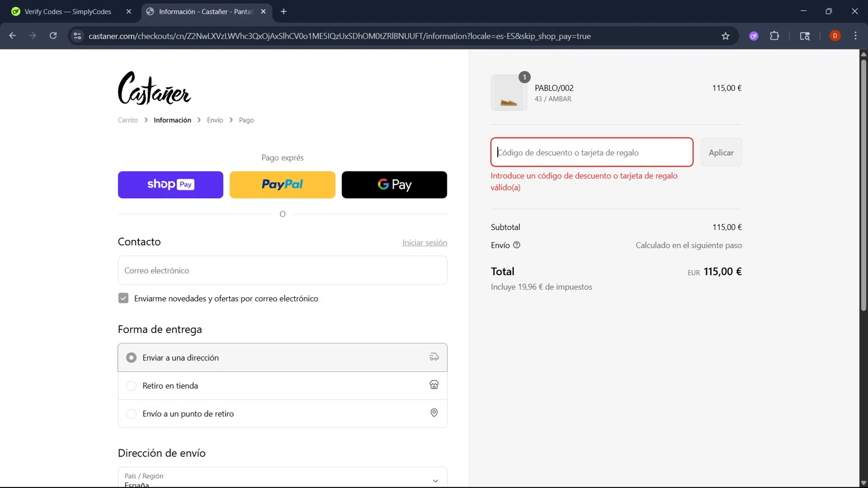Click the Forma de entrega heading
The width and height of the screenshot is (868, 488).
click(x=160, y=330)
